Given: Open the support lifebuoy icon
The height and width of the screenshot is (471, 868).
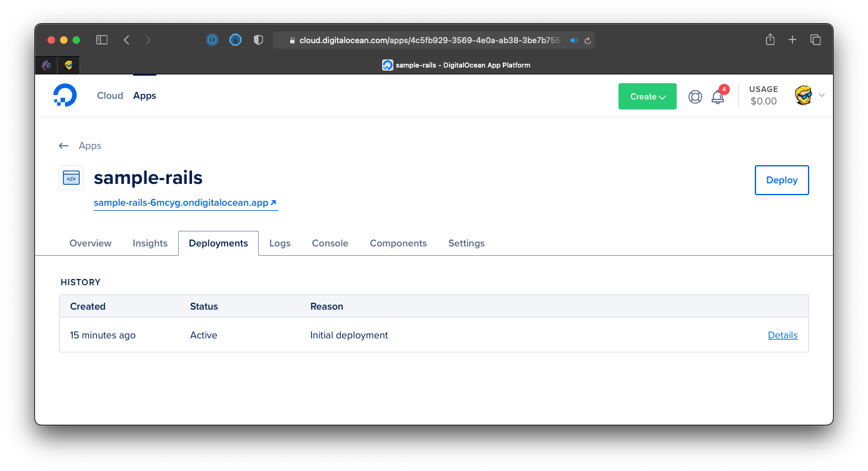Looking at the screenshot, I should 695,97.
